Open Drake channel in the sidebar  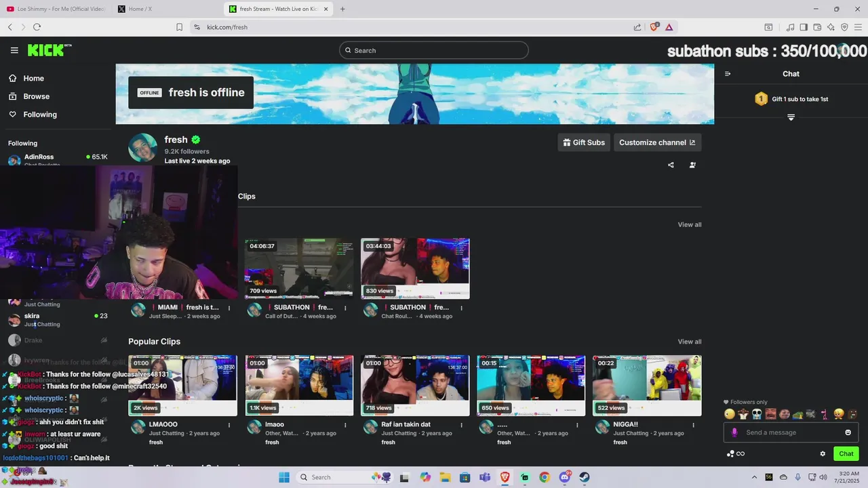[x=58, y=340]
